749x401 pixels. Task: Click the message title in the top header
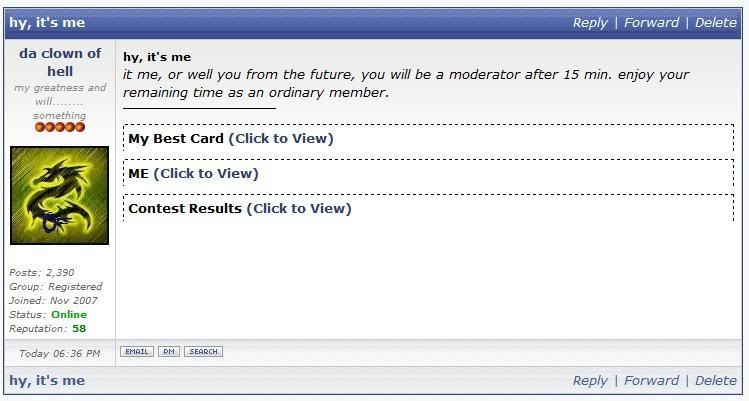[x=47, y=22]
